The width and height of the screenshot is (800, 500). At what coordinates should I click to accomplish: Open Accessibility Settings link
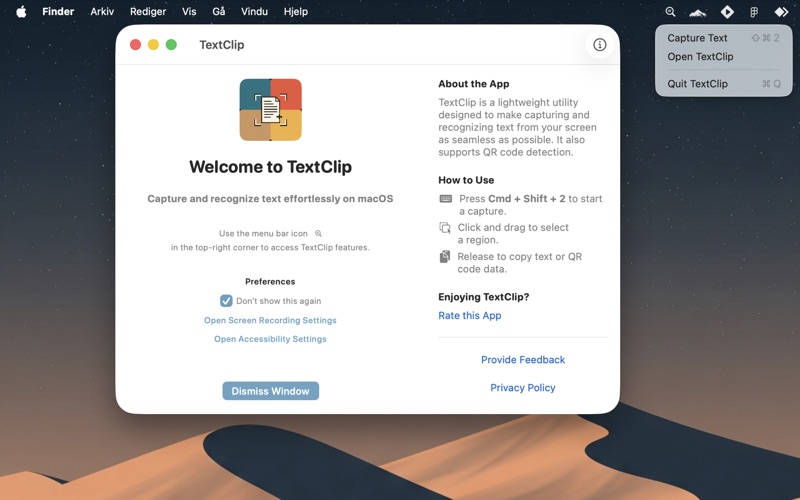270,339
